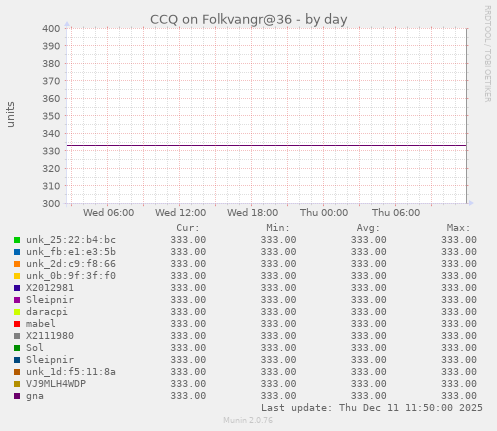The height and width of the screenshot is (431, 497).
Task: Click the Min: column header
Action: click(278, 228)
